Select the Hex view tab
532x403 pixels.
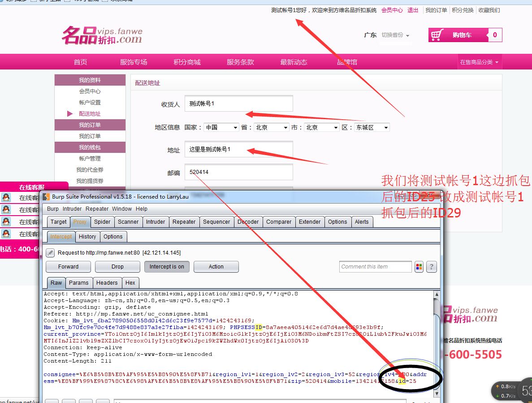coord(130,282)
